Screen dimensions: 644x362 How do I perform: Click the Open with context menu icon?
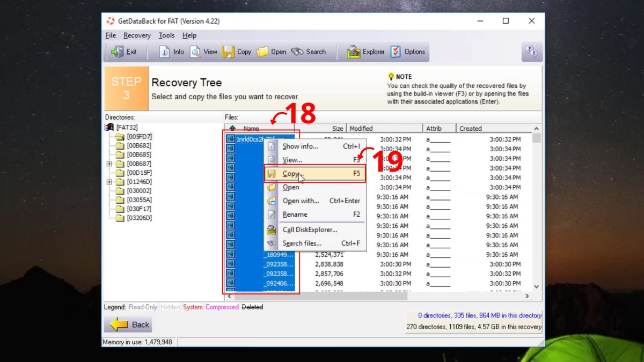point(272,201)
